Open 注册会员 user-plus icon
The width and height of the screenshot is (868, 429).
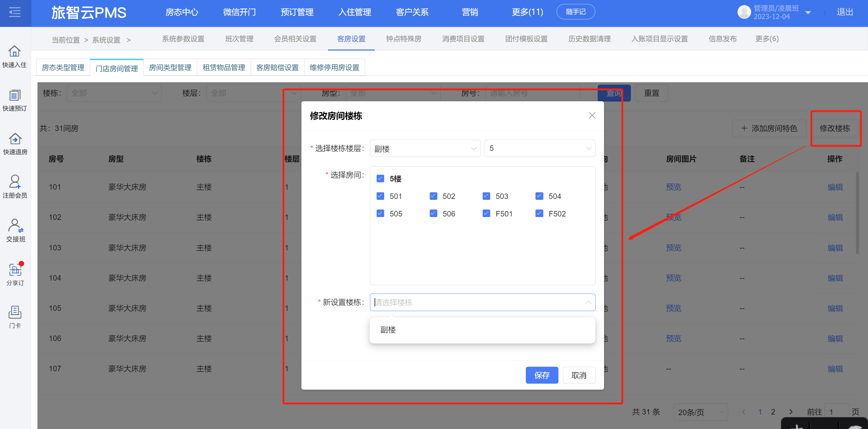pyautogui.click(x=15, y=182)
